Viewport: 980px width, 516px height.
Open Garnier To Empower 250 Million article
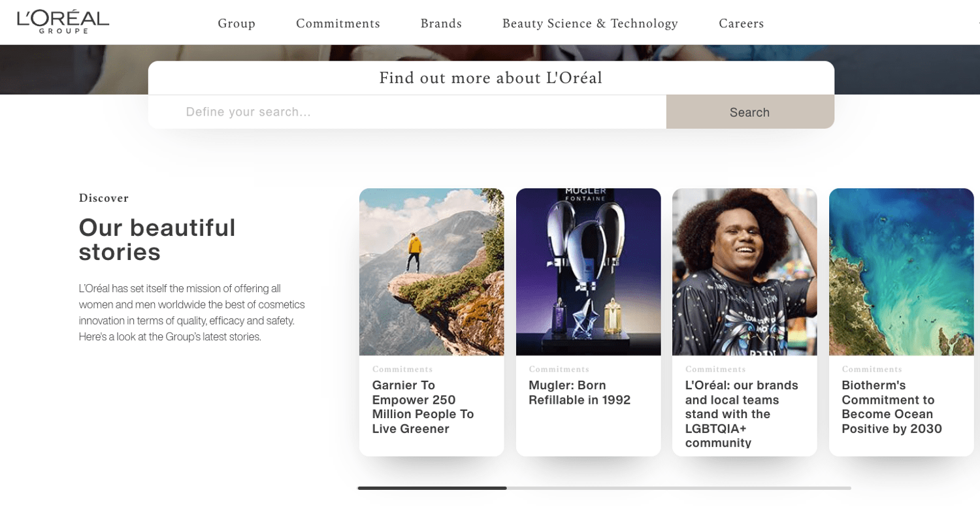tap(423, 407)
